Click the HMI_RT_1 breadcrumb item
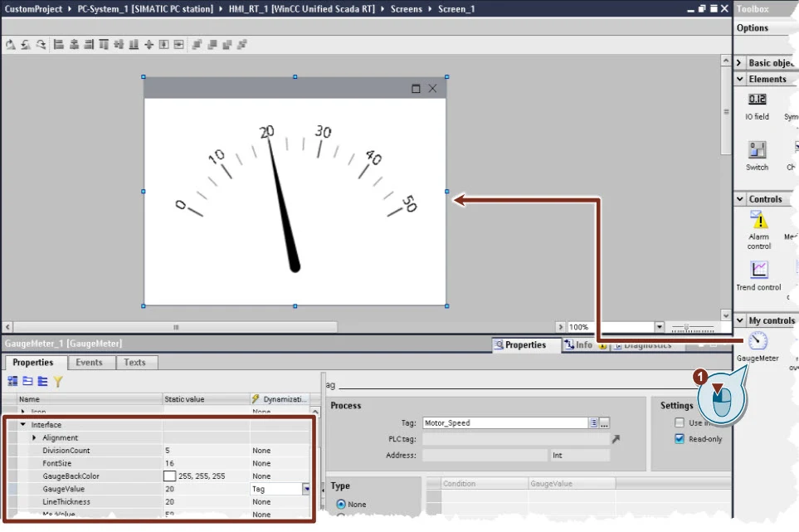This screenshot has height=532, width=799. click(x=301, y=8)
